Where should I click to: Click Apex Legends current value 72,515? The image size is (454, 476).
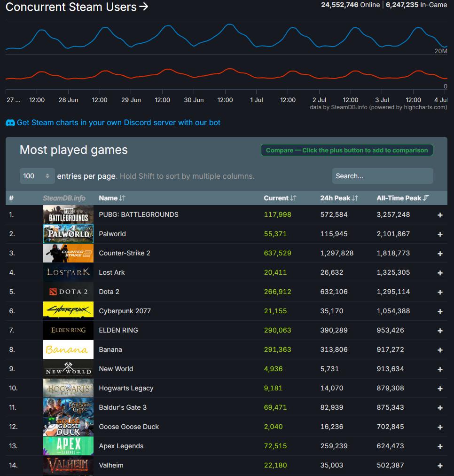(275, 446)
